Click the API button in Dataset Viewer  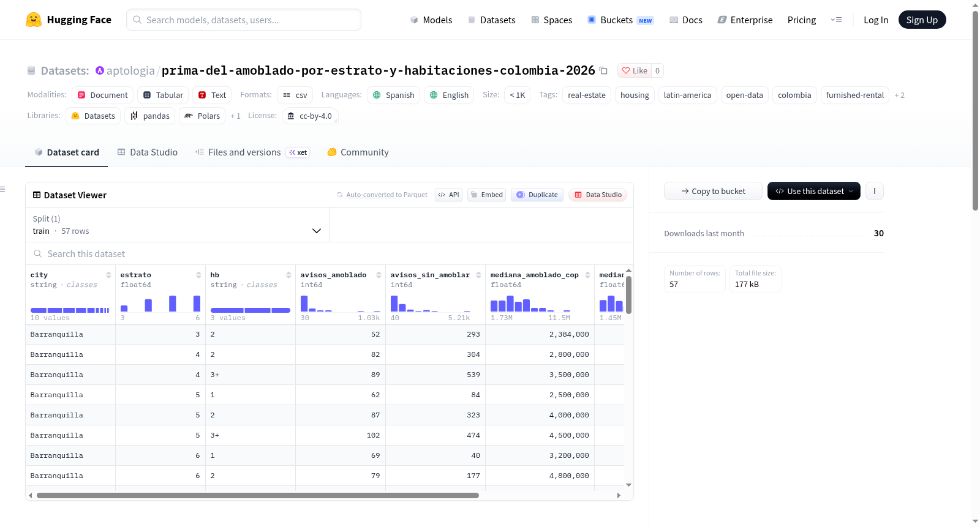[448, 195]
